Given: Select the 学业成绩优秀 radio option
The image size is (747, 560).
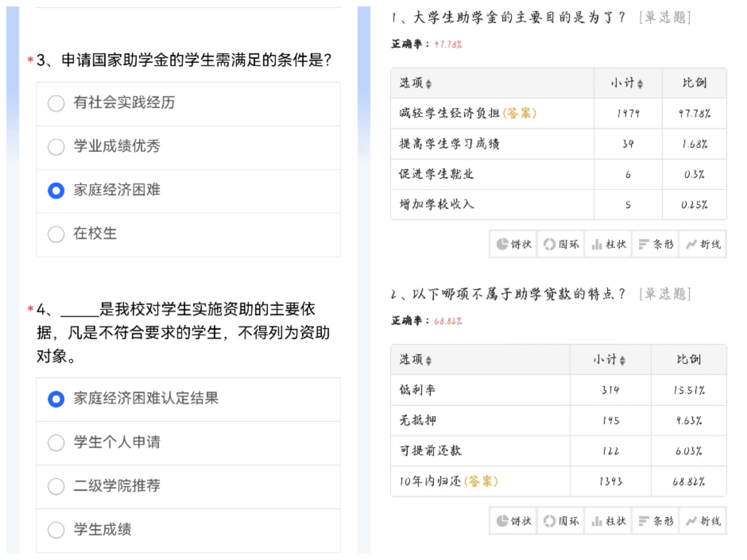Looking at the screenshot, I should (x=56, y=147).
